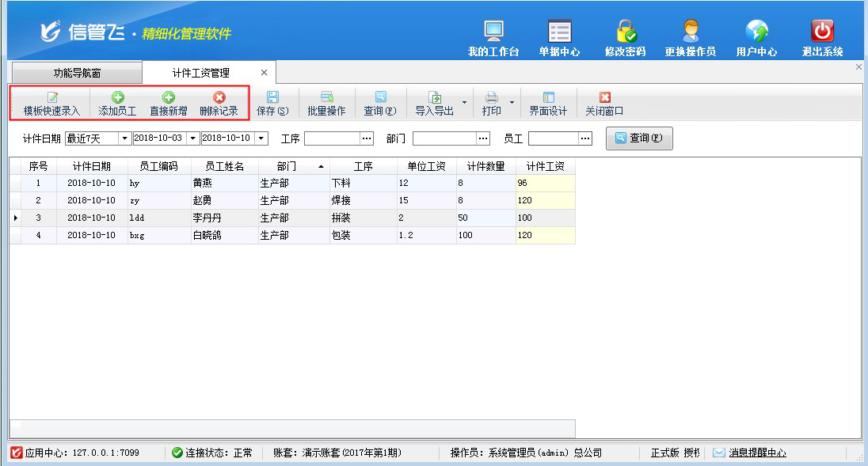Open 单据中心 document center
The width and height of the screenshot is (868, 466).
(x=559, y=37)
